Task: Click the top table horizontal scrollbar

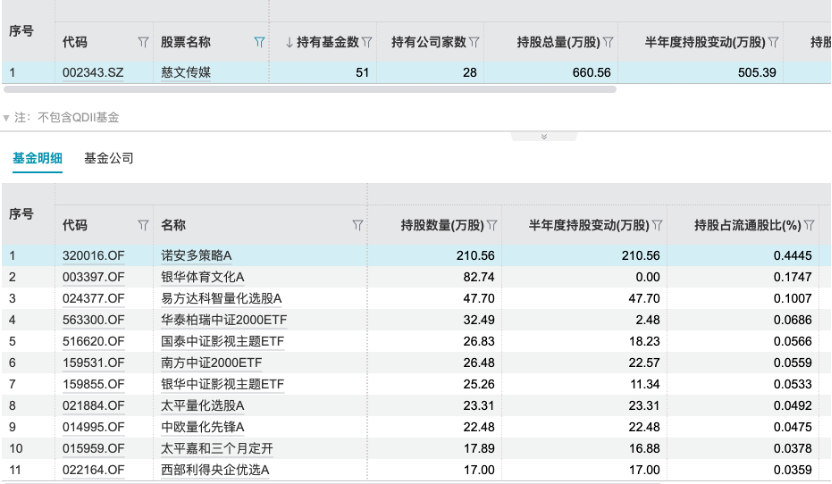Action: [x=310, y=90]
